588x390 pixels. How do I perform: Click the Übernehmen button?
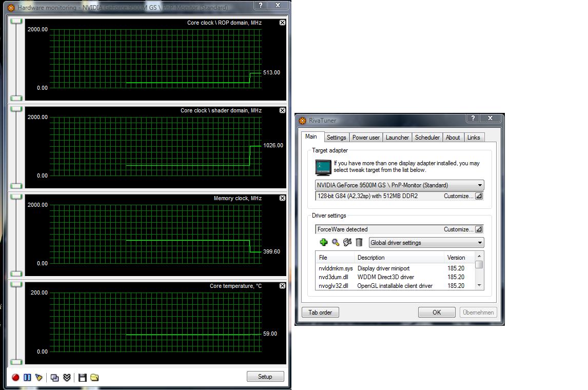[478, 313]
